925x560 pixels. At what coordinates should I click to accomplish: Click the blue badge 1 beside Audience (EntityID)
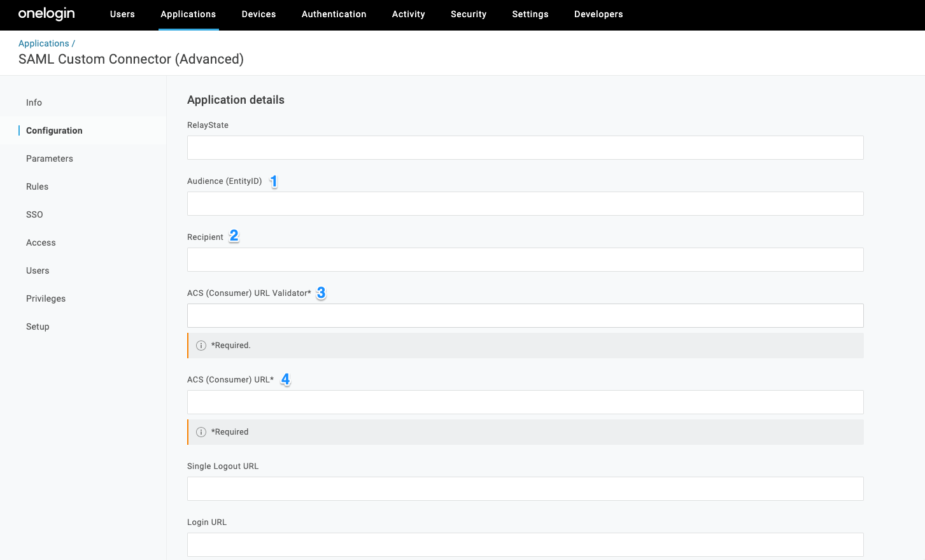(x=273, y=181)
